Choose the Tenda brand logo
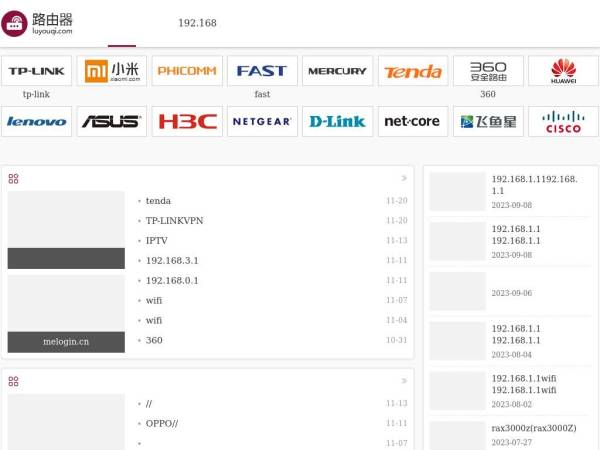The width and height of the screenshot is (600, 450). 413,71
